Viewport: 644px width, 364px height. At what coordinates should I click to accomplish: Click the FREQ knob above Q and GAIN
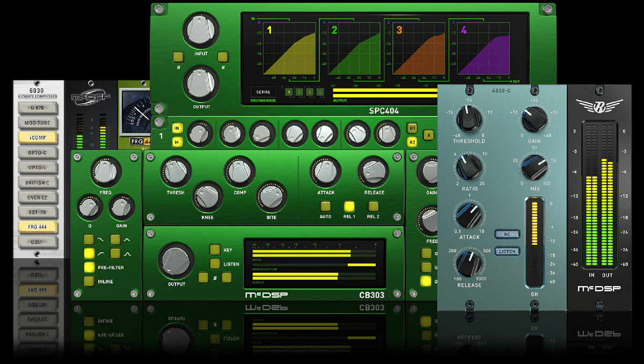tap(106, 172)
